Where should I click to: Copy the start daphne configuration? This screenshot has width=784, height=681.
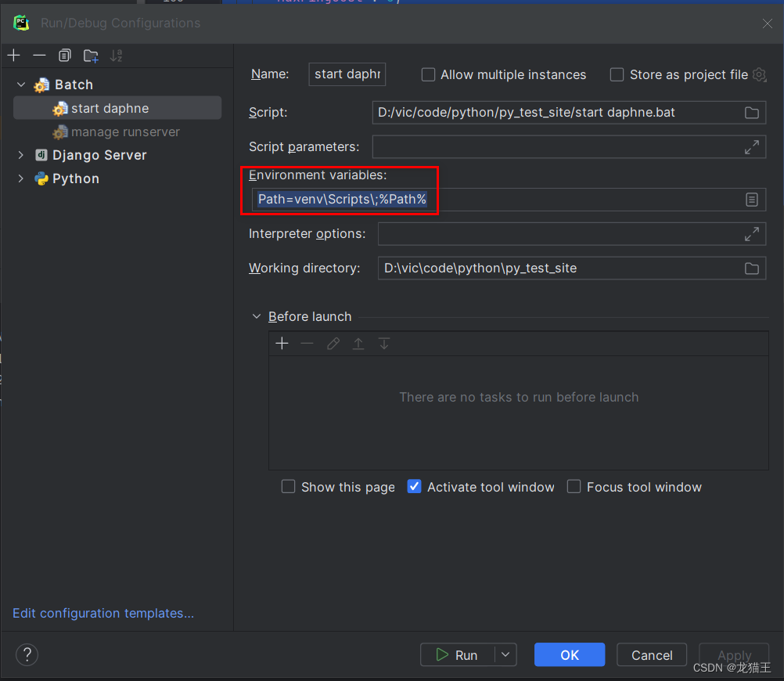pyautogui.click(x=65, y=56)
